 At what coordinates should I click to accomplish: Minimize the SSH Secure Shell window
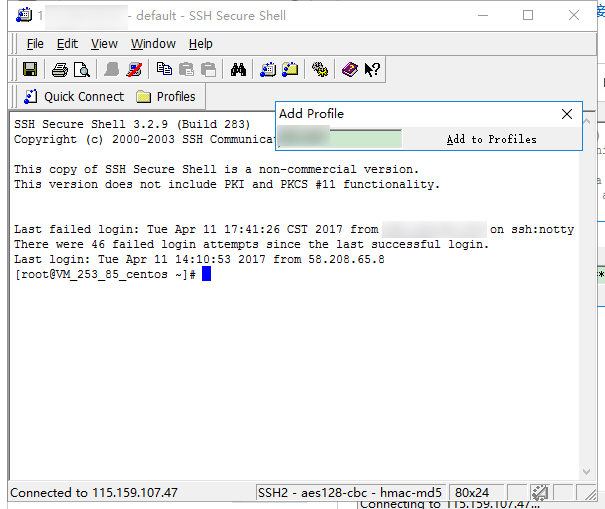pyautogui.click(x=483, y=15)
